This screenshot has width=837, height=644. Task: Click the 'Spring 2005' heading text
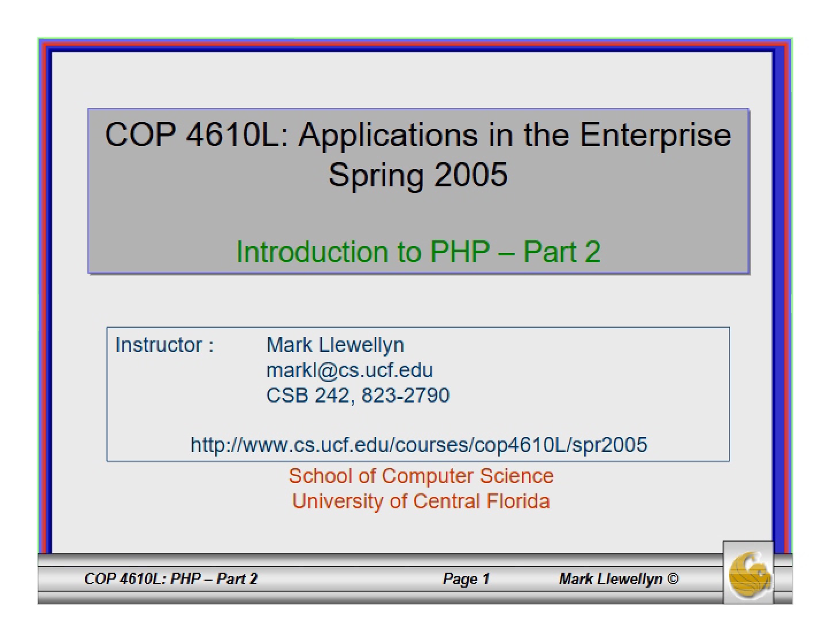pyautogui.click(x=418, y=175)
